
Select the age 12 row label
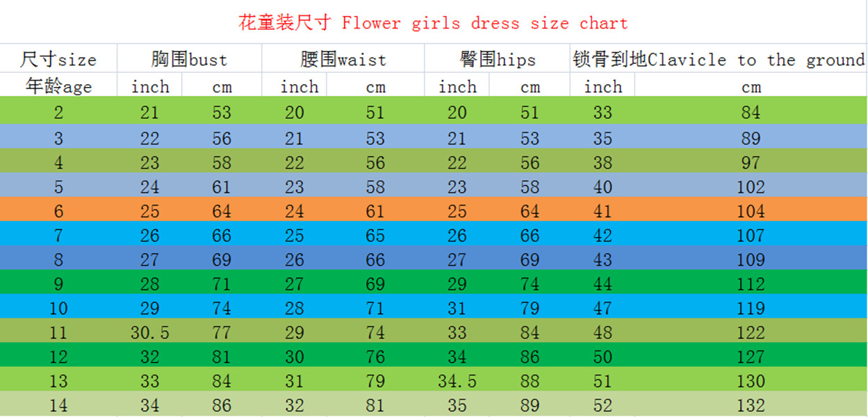(58, 357)
